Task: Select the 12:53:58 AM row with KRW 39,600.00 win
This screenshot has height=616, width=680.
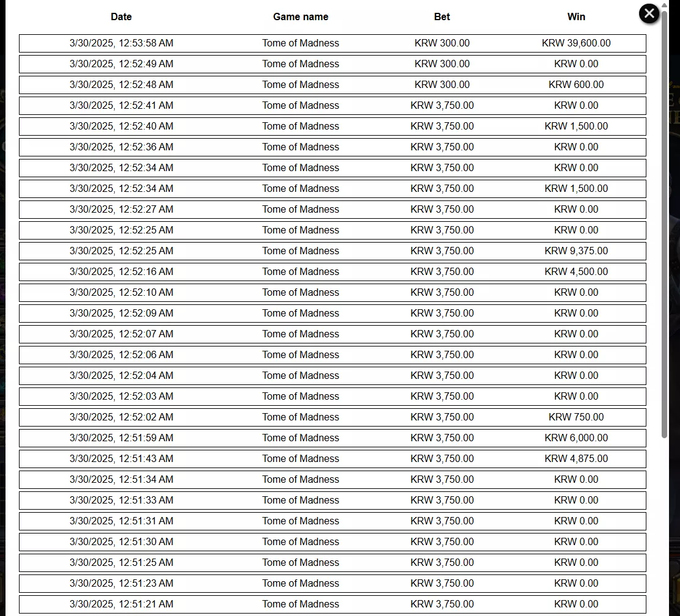Action: coord(332,43)
